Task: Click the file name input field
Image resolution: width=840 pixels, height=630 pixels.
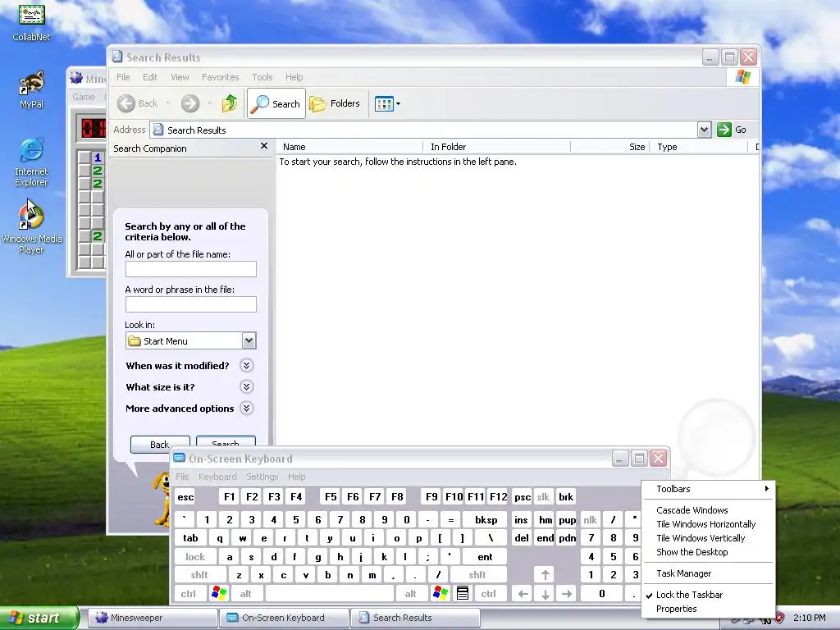Action: [x=190, y=269]
